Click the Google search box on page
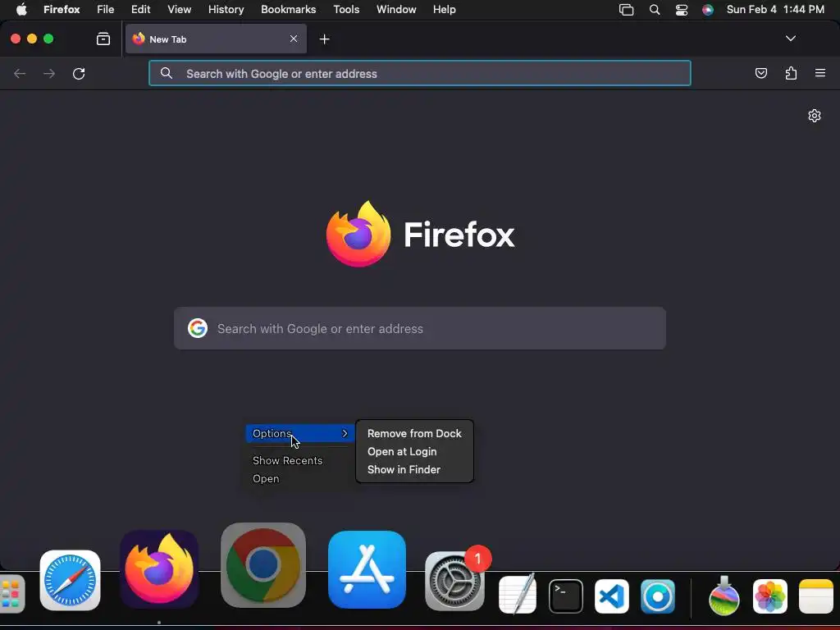Image resolution: width=840 pixels, height=630 pixels. click(419, 328)
